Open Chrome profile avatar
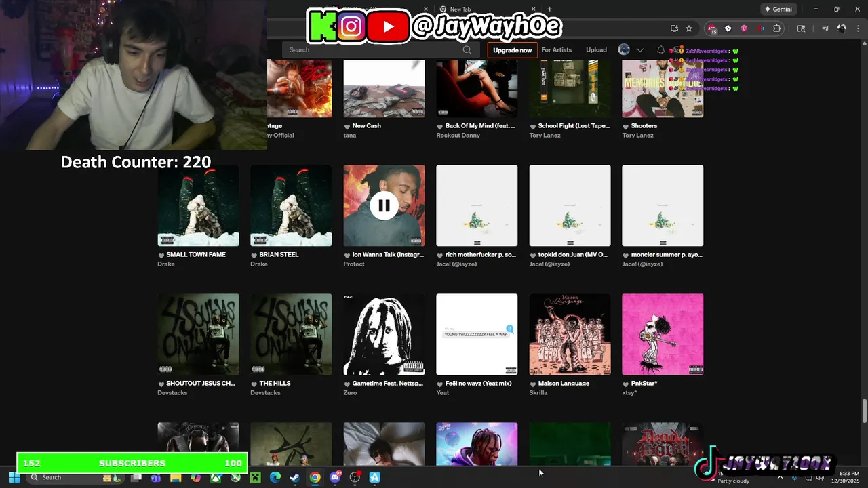Viewport: 868px width, 488px height. coord(842,28)
